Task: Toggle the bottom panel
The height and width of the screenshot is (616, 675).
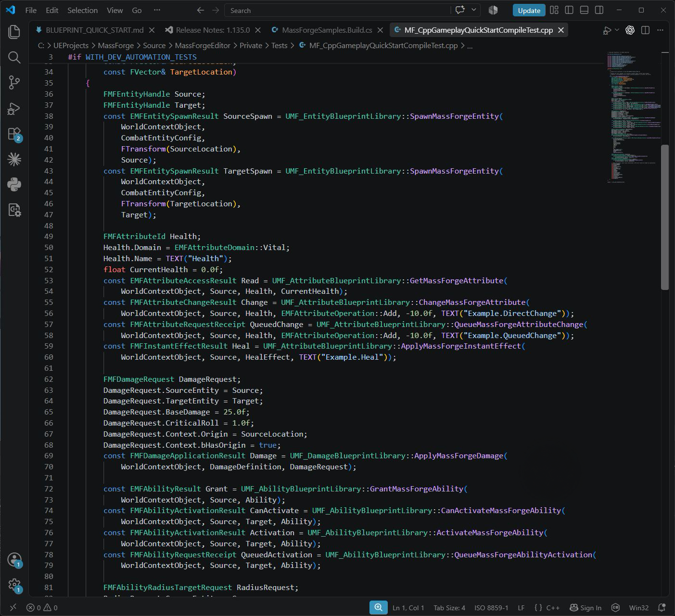Action: pos(584,10)
